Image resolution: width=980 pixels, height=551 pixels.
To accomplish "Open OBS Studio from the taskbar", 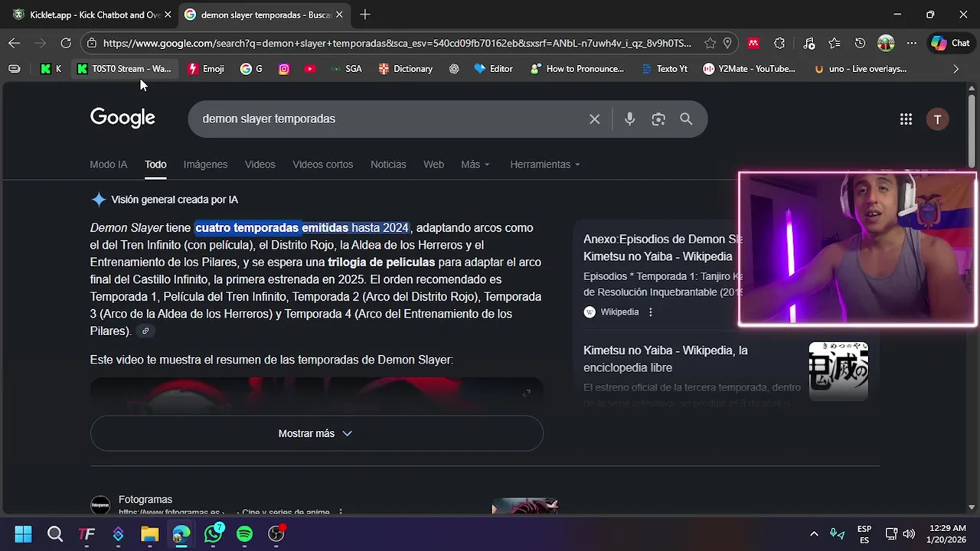I will tap(276, 533).
